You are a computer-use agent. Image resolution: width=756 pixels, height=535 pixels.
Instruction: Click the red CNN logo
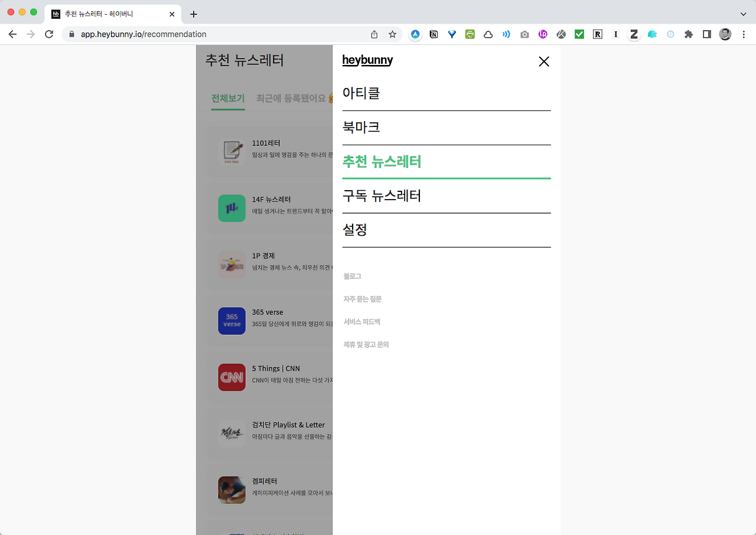click(232, 377)
